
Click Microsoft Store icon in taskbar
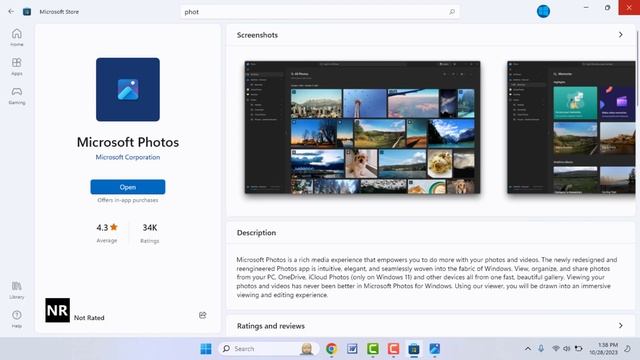point(414,349)
